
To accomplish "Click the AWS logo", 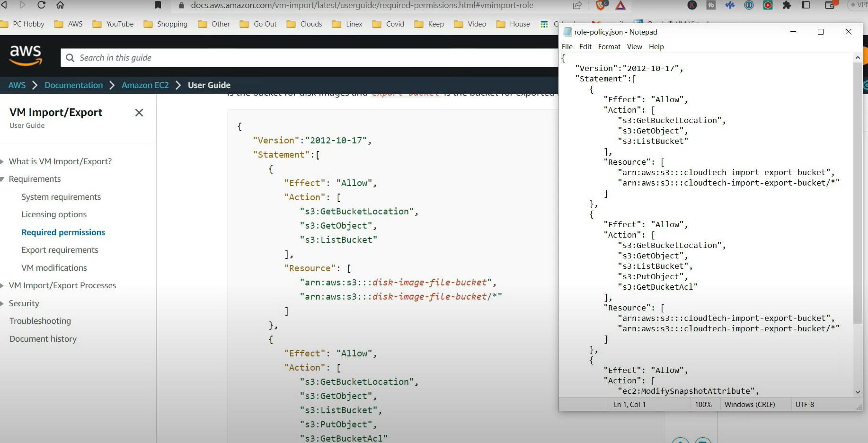I will point(26,55).
